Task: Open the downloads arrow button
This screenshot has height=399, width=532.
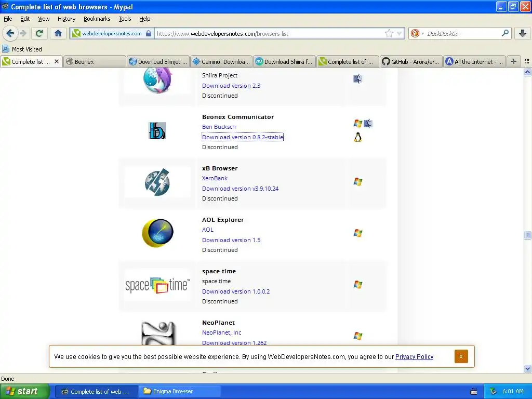Action: coord(523,33)
